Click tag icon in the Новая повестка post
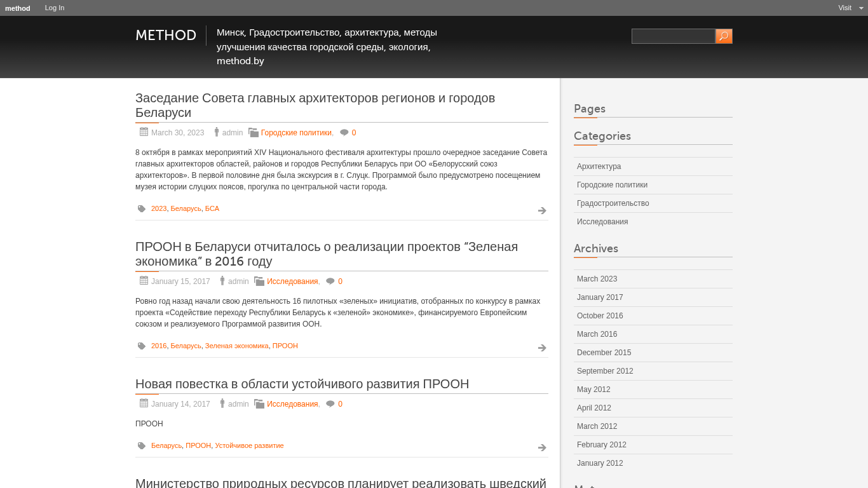Screen dimensions: 868x488 tap(142, 445)
